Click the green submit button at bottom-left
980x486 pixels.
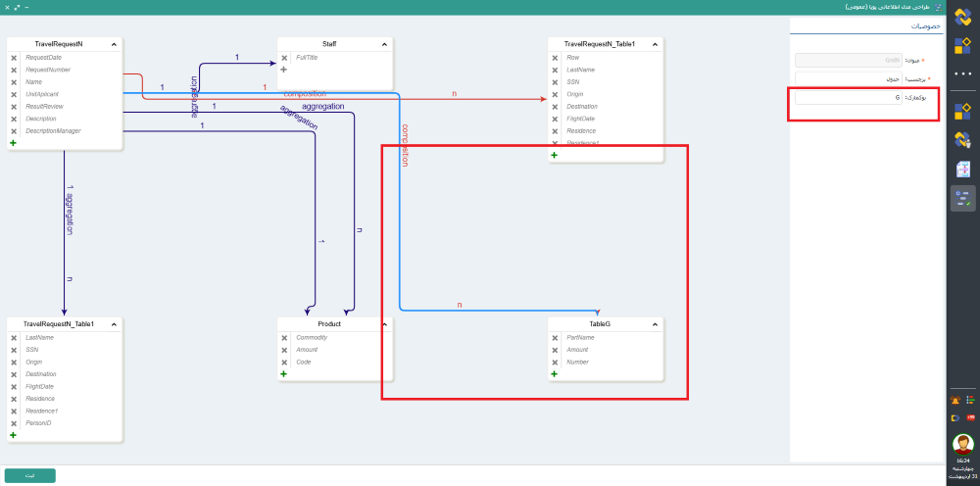point(29,475)
